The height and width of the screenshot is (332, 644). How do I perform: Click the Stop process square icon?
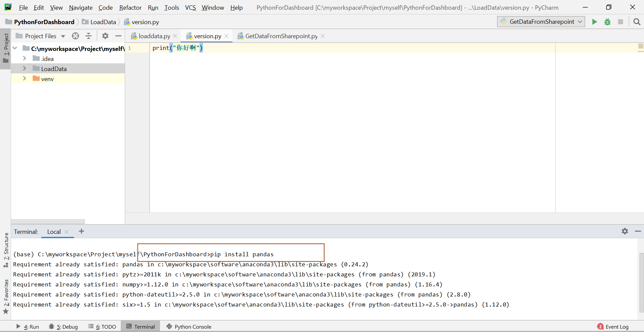click(x=621, y=22)
